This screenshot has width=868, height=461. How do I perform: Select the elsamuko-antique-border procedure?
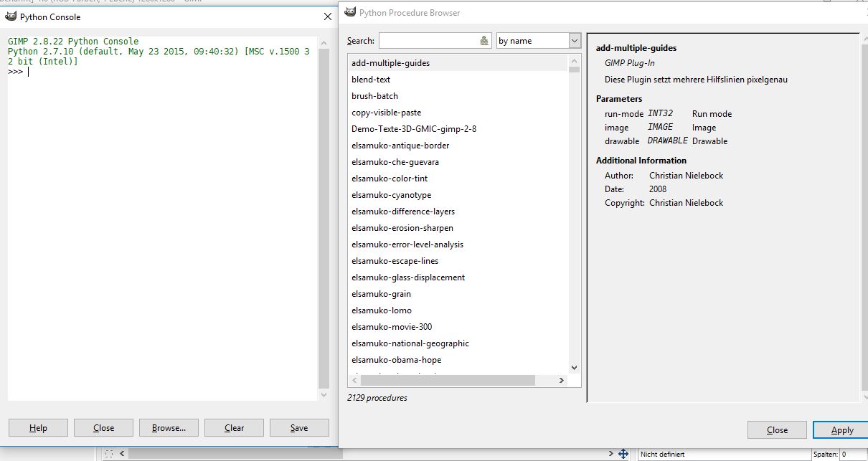pyautogui.click(x=458, y=146)
